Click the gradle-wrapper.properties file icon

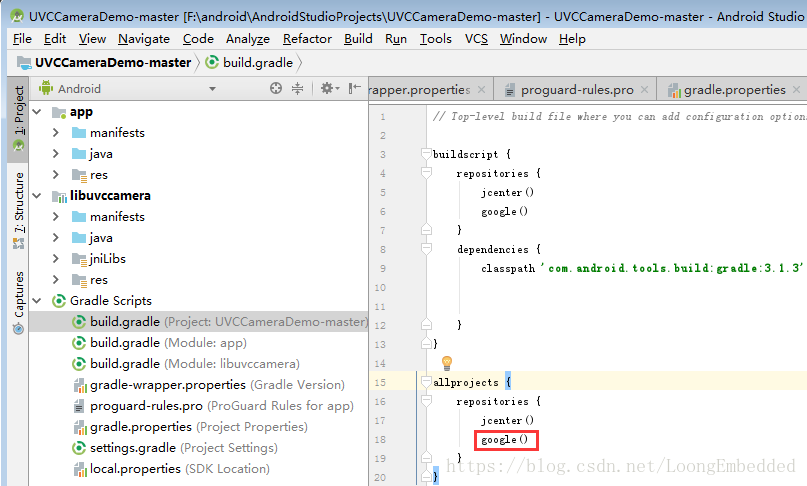80,385
